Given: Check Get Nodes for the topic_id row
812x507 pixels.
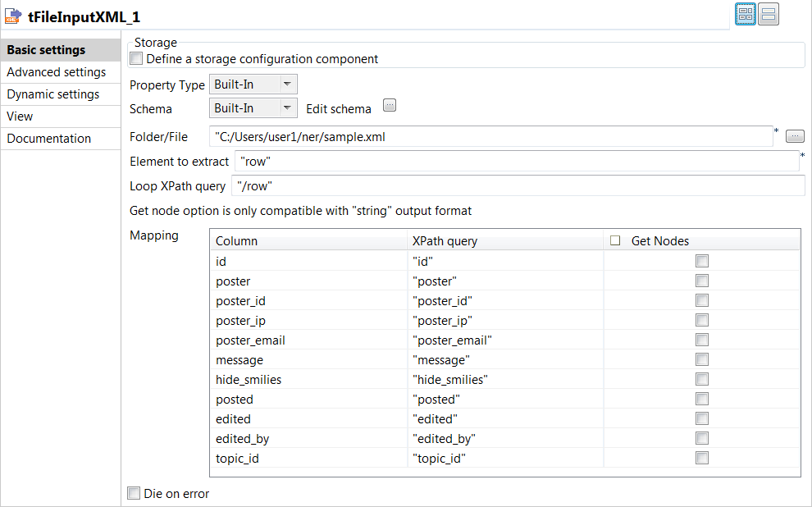Looking at the screenshot, I should [x=701, y=458].
